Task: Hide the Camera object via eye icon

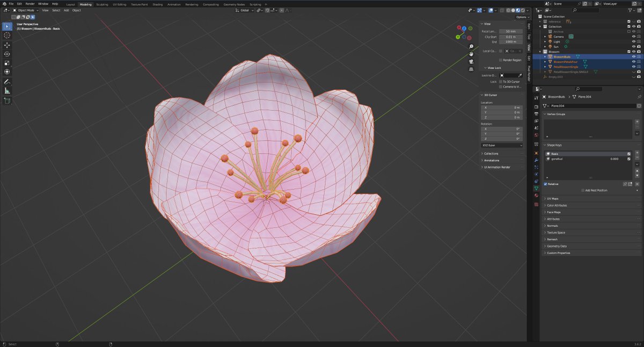Action: pyautogui.click(x=634, y=37)
